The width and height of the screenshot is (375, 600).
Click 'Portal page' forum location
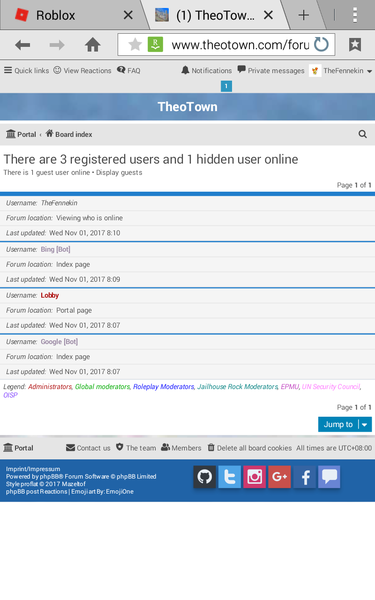click(x=74, y=310)
